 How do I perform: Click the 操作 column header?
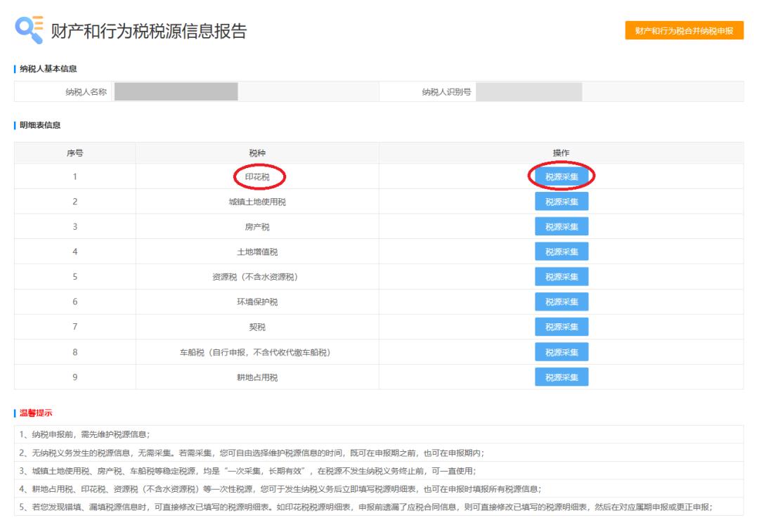point(560,152)
